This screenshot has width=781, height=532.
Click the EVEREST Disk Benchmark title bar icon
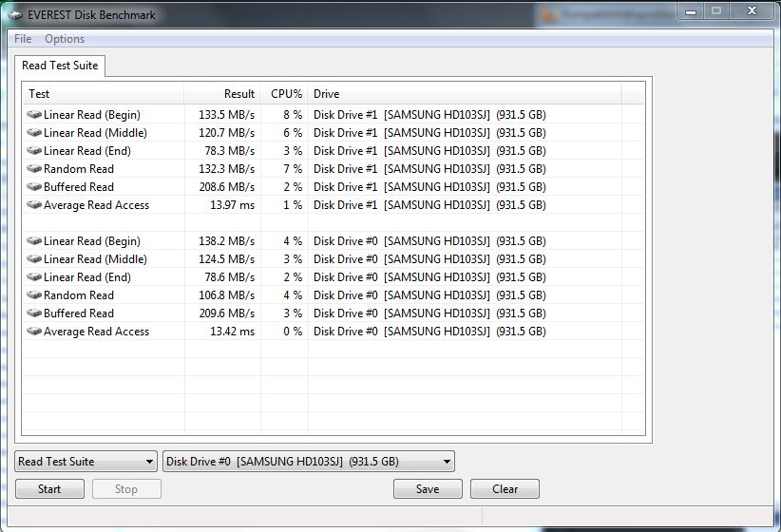click(15, 15)
